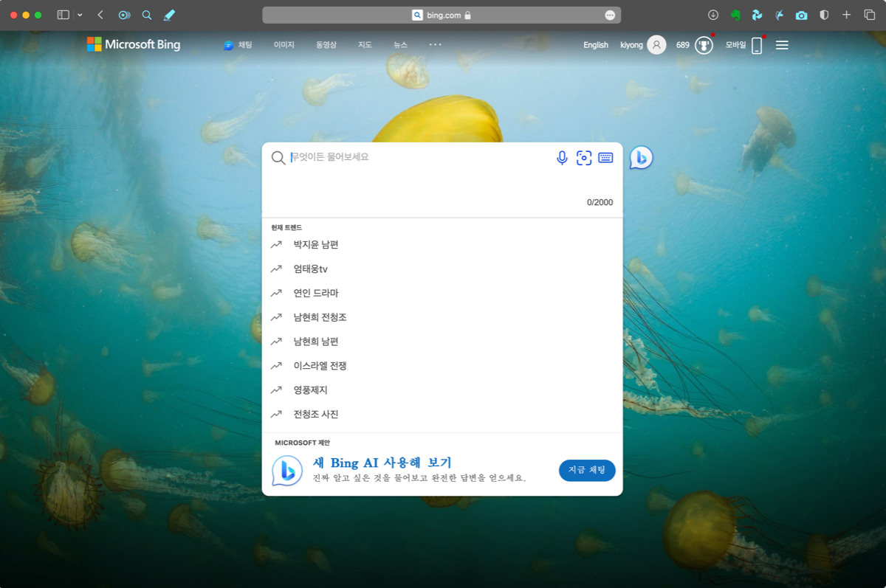The image size is (886, 588).
Task: Toggle Safari sidebar panel
Action: click(x=63, y=15)
